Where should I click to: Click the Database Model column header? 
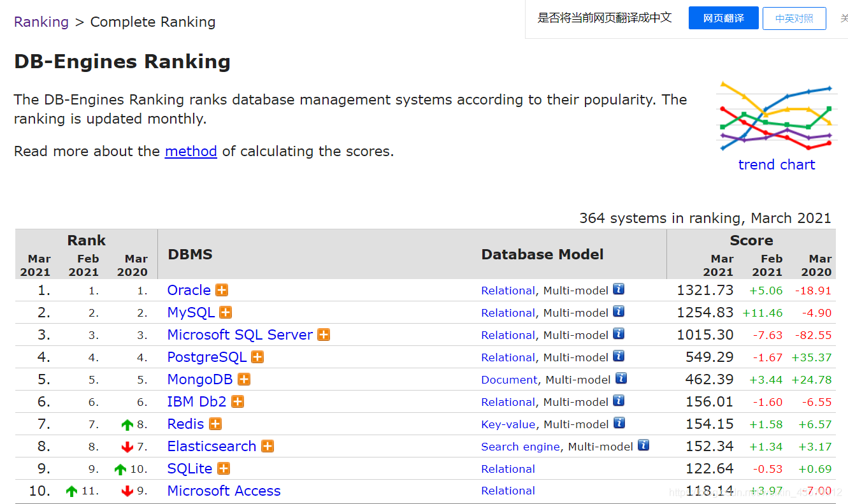[542, 254]
